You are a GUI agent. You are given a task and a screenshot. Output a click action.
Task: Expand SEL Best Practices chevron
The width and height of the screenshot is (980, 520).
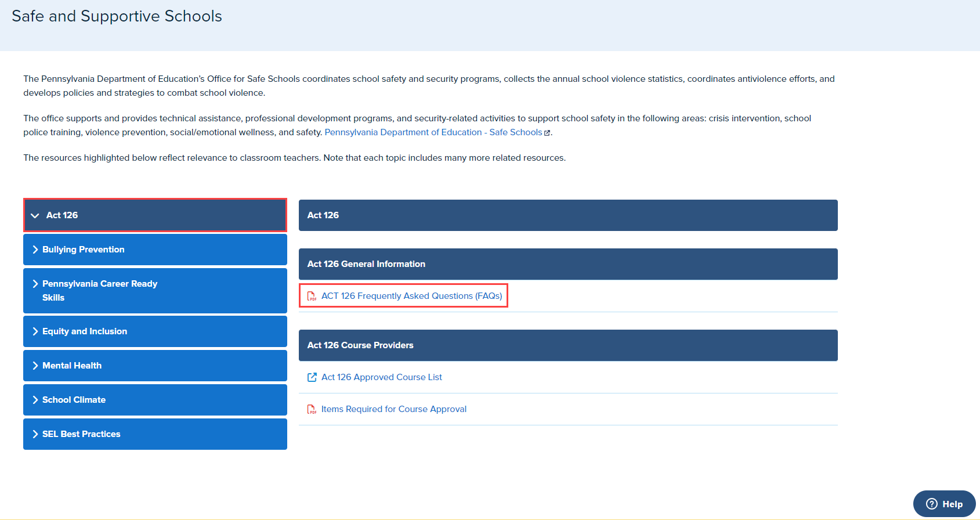coord(35,434)
